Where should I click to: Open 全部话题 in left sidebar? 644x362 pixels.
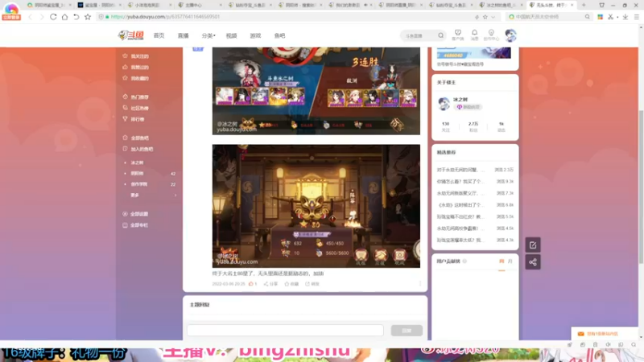[139, 214]
